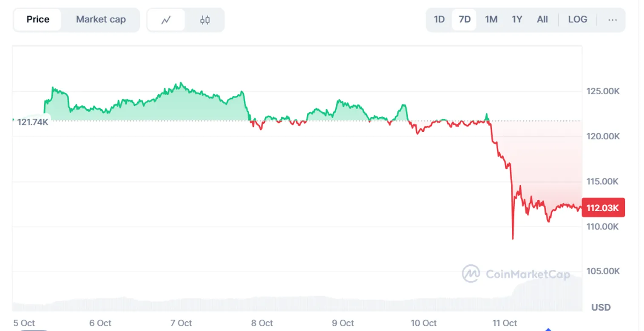
Task: Click the 5 Oct date marker
Action: point(24,323)
